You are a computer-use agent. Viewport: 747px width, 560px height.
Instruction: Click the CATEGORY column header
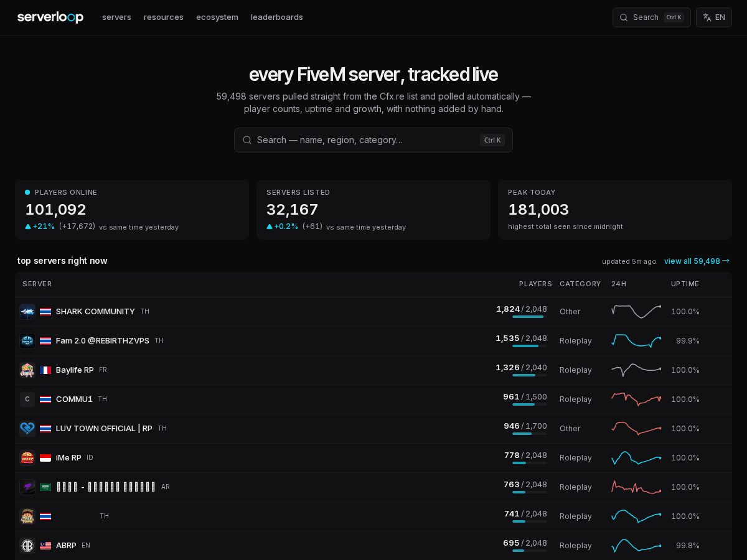pyautogui.click(x=580, y=284)
